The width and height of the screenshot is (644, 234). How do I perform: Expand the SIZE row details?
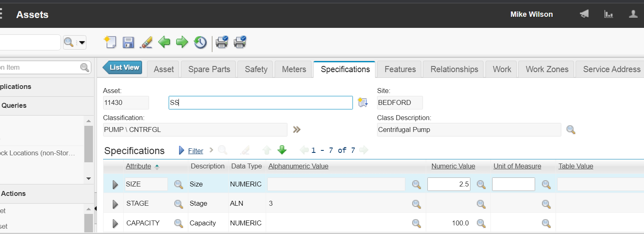pos(115,184)
